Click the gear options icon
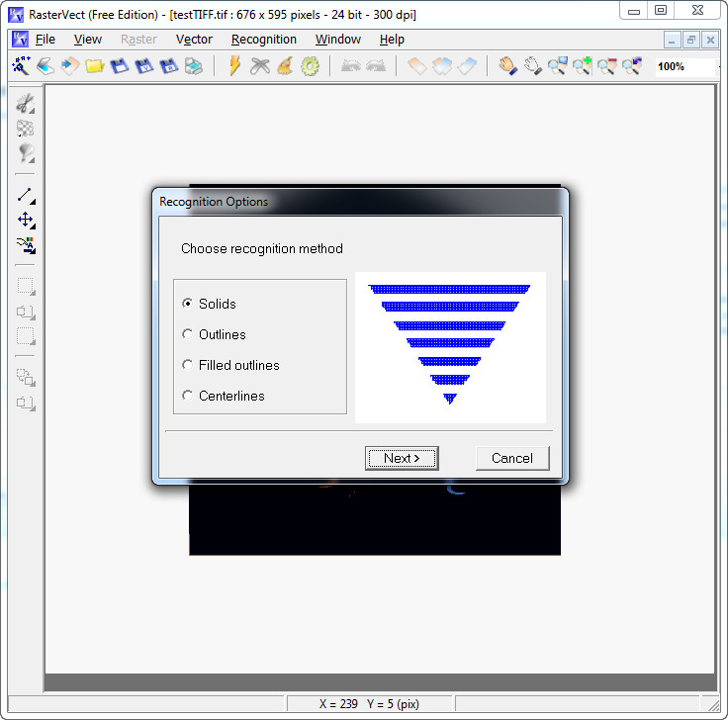 310,66
